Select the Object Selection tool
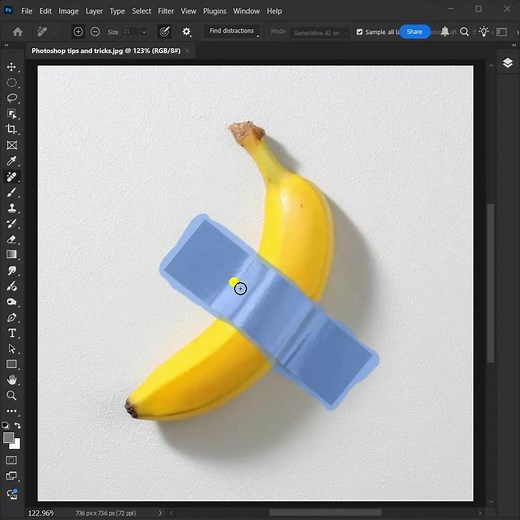This screenshot has width=520, height=520. (12, 114)
